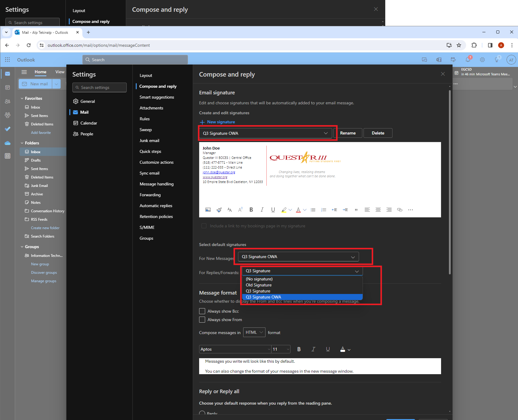Insert picture in signature editor

(x=208, y=210)
